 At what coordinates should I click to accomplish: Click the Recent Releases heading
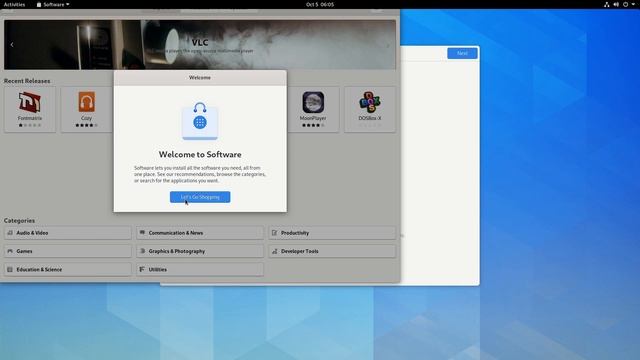(27, 81)
